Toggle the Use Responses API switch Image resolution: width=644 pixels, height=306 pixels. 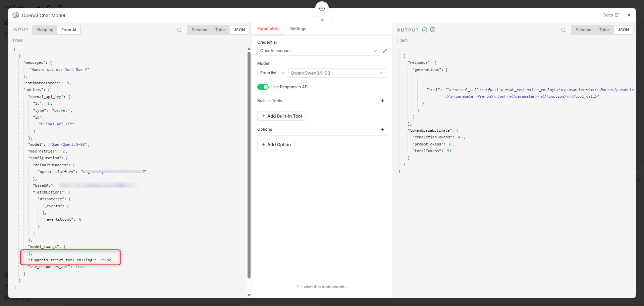pyautogui.click(x=263, y=87)
